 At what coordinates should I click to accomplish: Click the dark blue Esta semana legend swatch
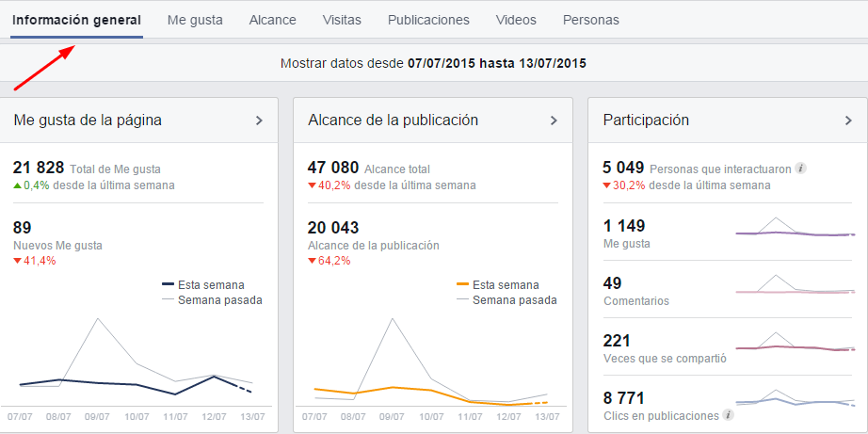pyautogui.click(x=169, y=284)
